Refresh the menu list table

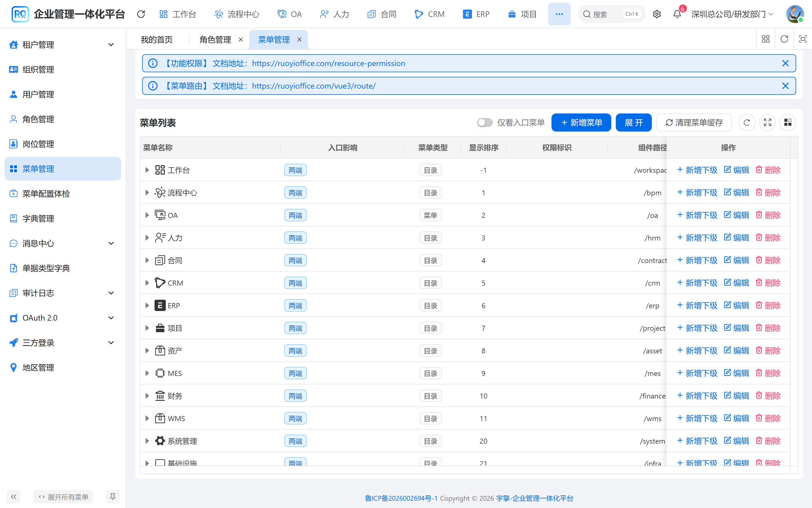click(747, 123)
